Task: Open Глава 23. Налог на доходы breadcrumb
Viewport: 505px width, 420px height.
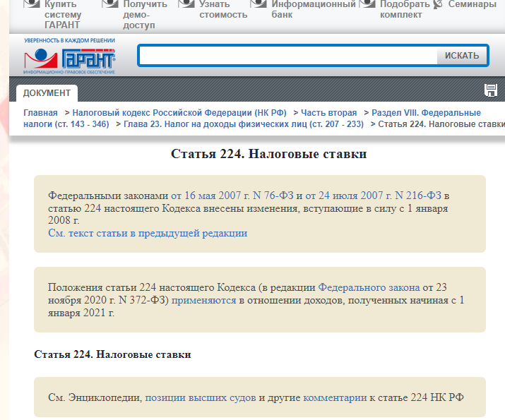Action: (x=244, y=124)
